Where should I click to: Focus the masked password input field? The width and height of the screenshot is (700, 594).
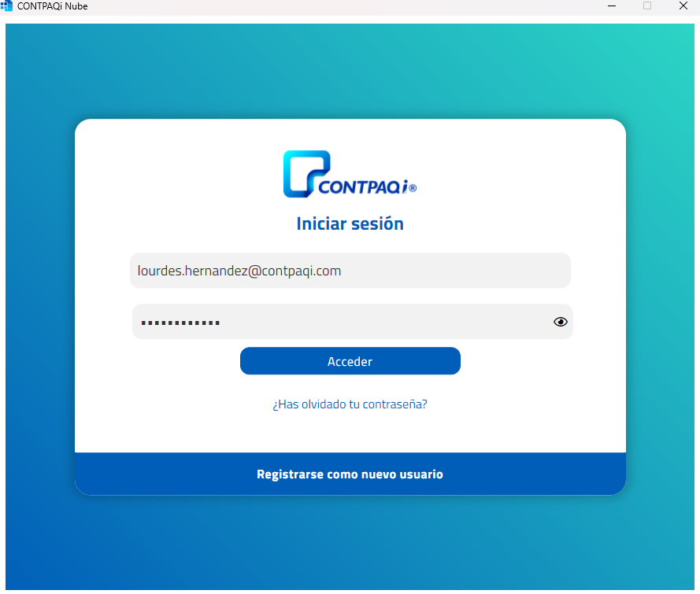[x=352, y=322]
